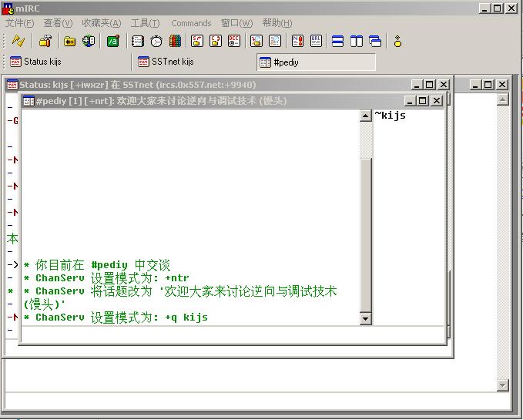Tile windows horizontally from toolbar
The image size is (523, 420).
pos(338,41)
